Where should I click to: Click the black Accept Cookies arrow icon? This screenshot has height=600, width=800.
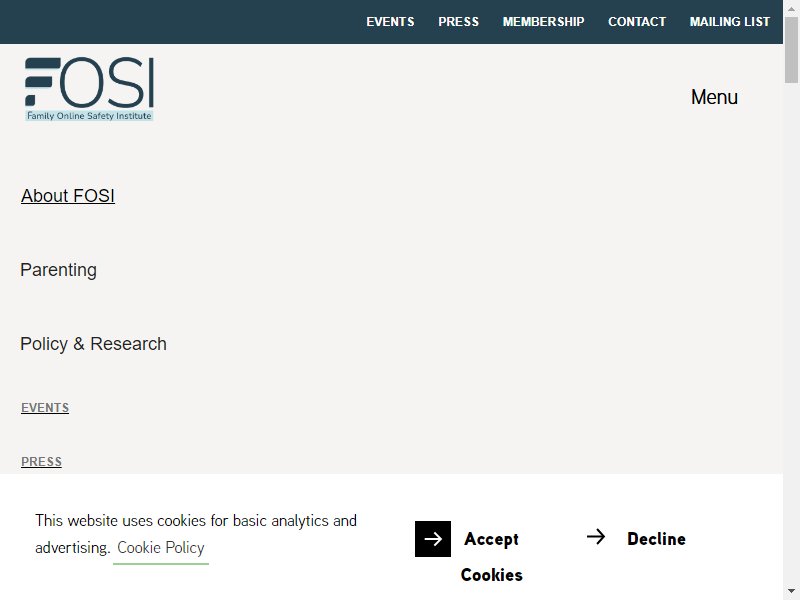(x=433, y=539)
